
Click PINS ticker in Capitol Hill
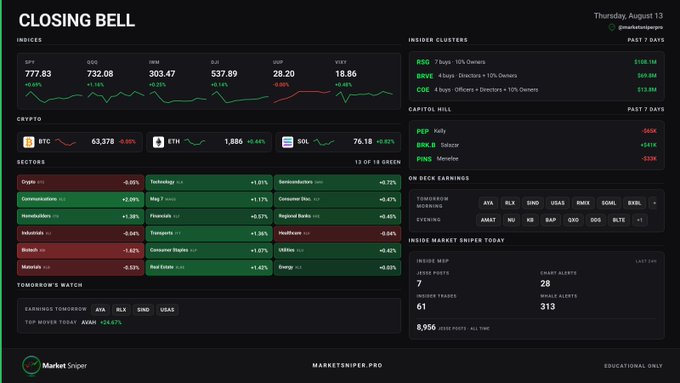tap(424, 159)
